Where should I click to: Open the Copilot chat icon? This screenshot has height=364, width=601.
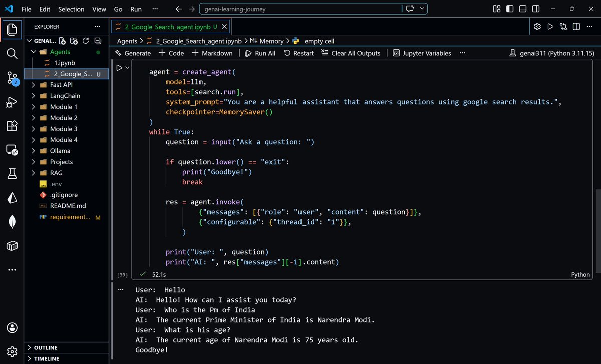coord(410,9)
